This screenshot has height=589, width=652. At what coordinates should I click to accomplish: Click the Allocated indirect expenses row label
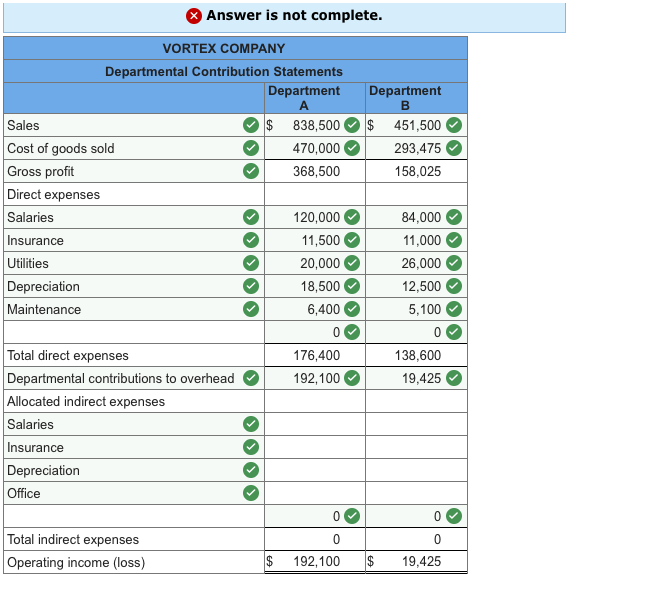(x=86, y=401)
